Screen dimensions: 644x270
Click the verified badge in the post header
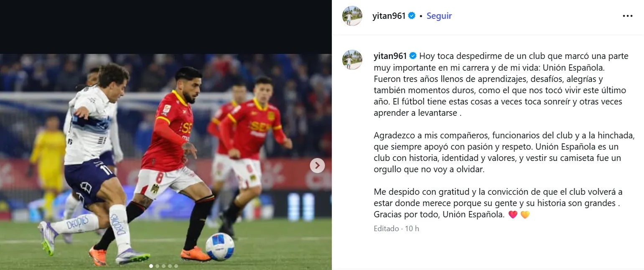click(x=412, y=16)
